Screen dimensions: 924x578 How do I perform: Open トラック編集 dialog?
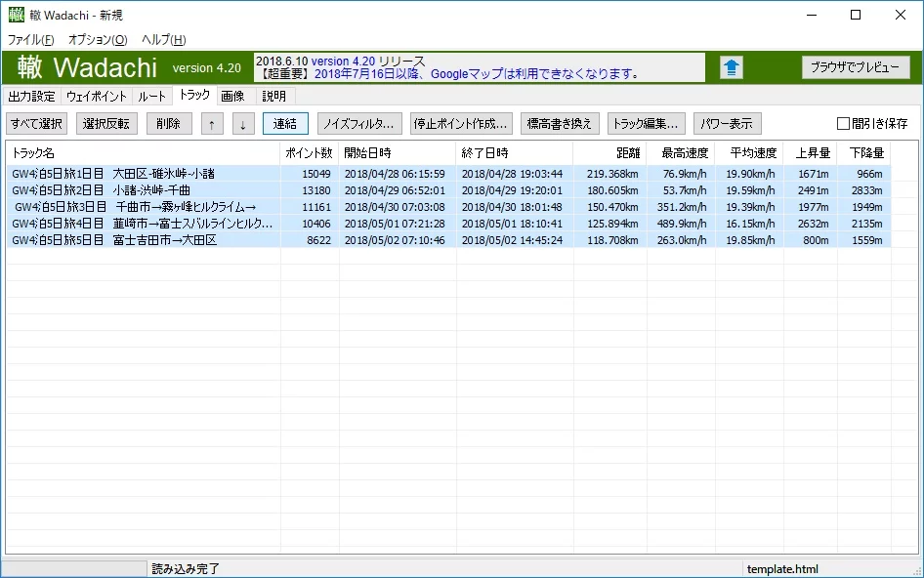click(x=646, y=124)
